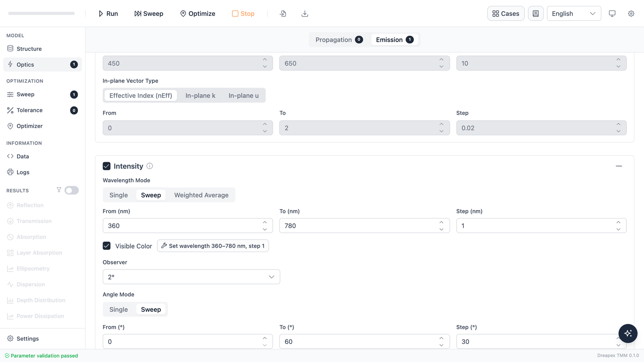Open Structure in the sidebar

pos(42,49)
